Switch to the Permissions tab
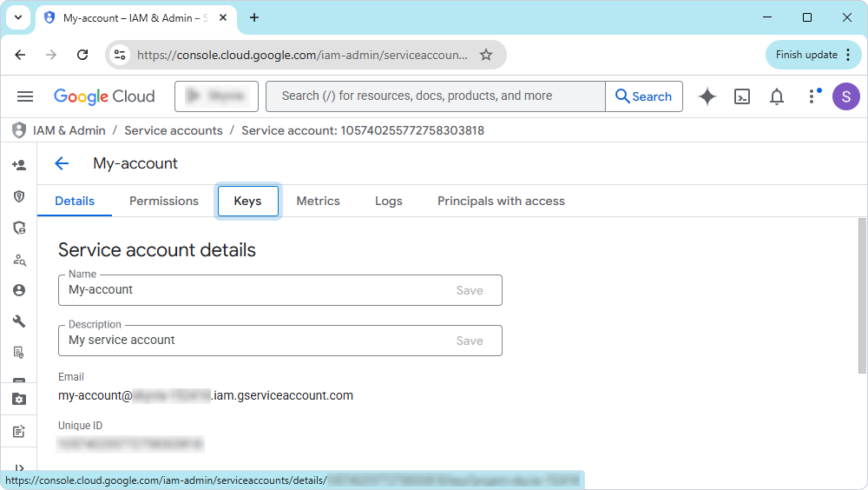868x490 pixels. [164, 201]
